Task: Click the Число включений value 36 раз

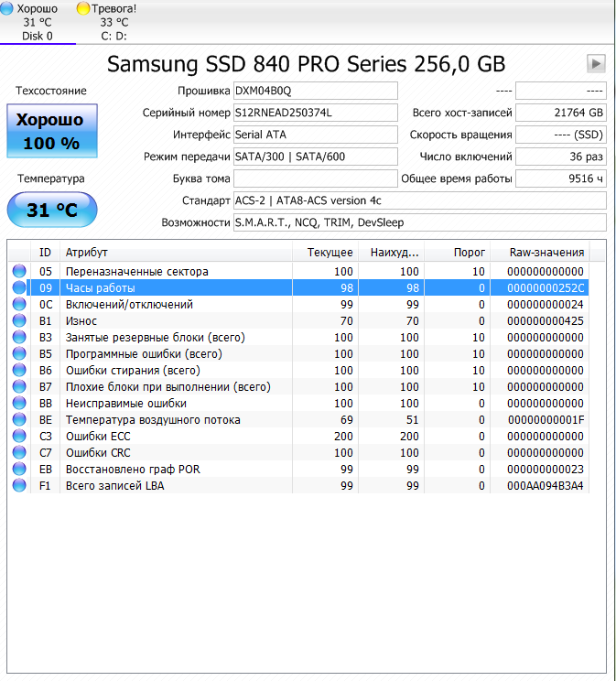Action: (x=561, y=157)
